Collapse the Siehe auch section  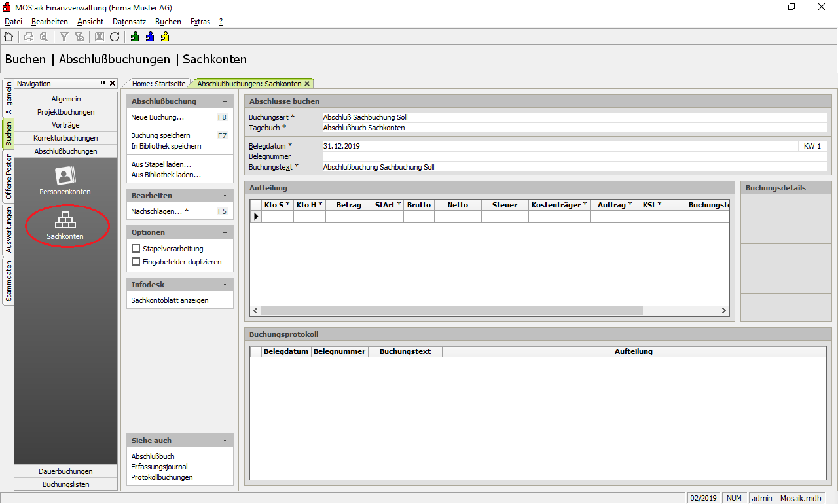point(225,441)
